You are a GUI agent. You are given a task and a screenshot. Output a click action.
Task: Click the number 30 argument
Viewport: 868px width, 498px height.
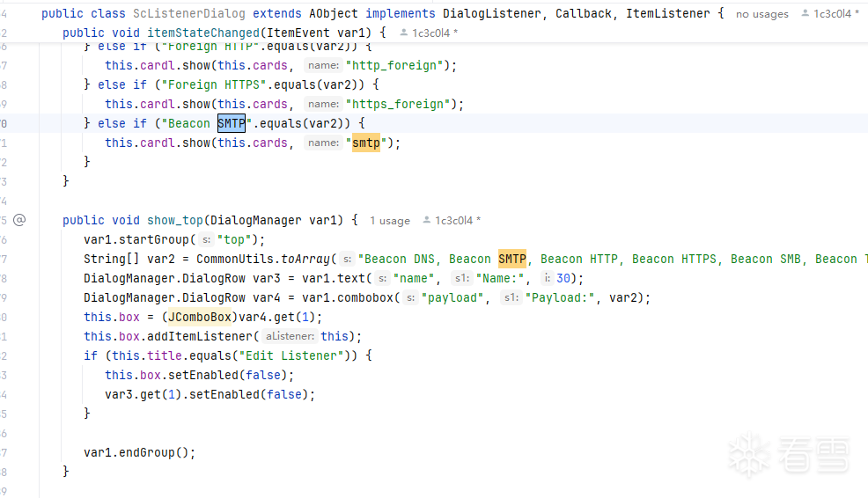(x=563, y=278)
